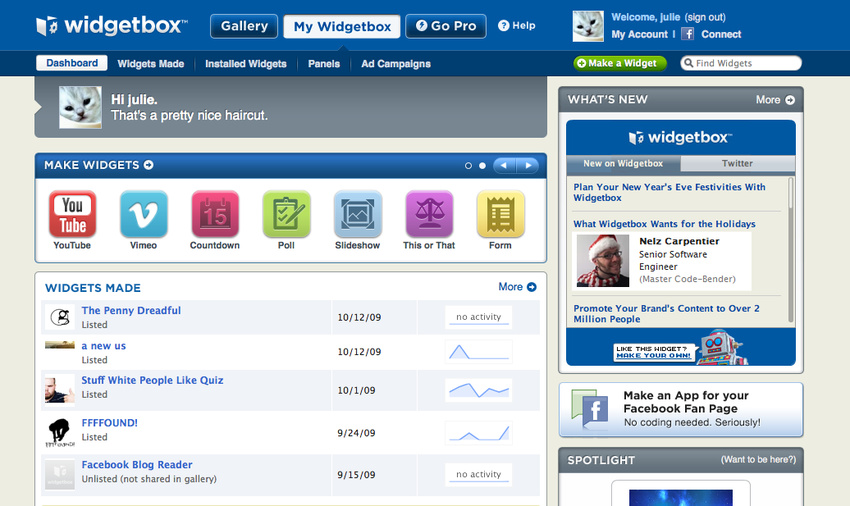Click the Help question mark icon
Image resolution: width=850 pixels, height=506 pixels.
[504, 25]
